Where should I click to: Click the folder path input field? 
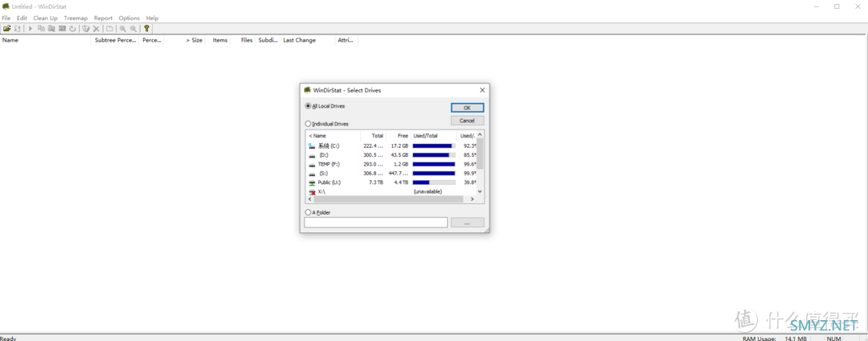376,223
